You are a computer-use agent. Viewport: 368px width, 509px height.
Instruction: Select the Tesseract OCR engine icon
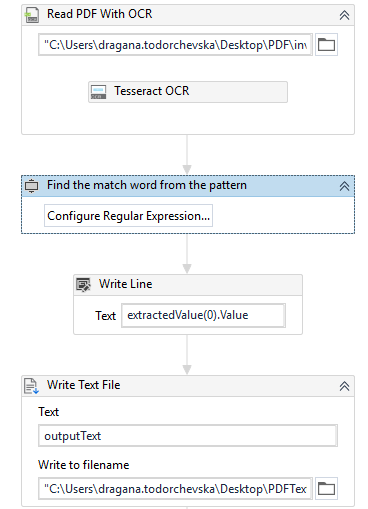(x=99, y=92)
